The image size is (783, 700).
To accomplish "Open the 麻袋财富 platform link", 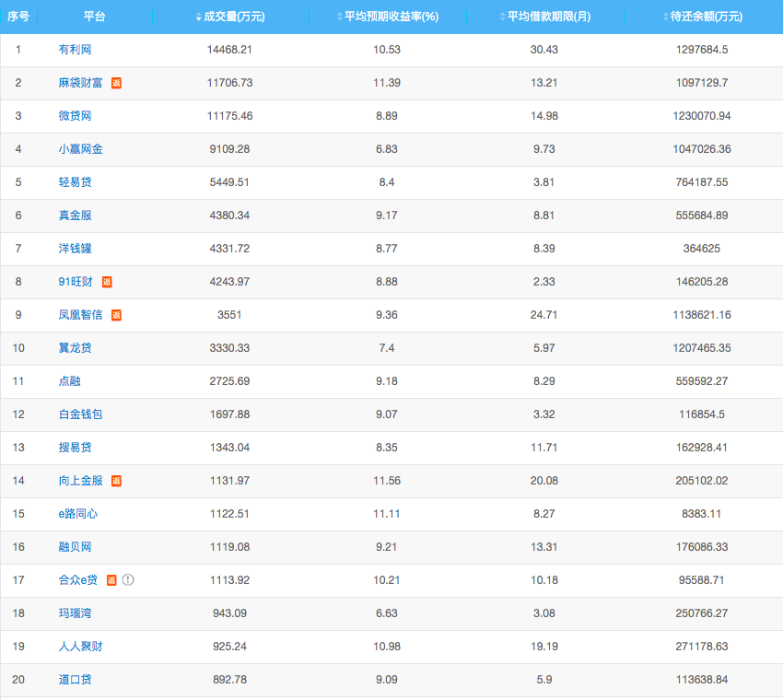I will click(80, 83).
